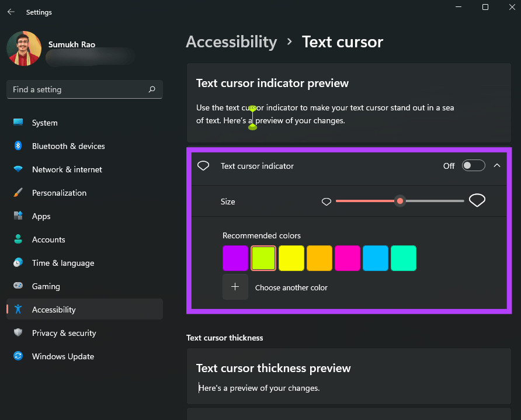Click the Find a setting search box
Viewport: 521px width, 420px height.
click(x=84, y=89)
